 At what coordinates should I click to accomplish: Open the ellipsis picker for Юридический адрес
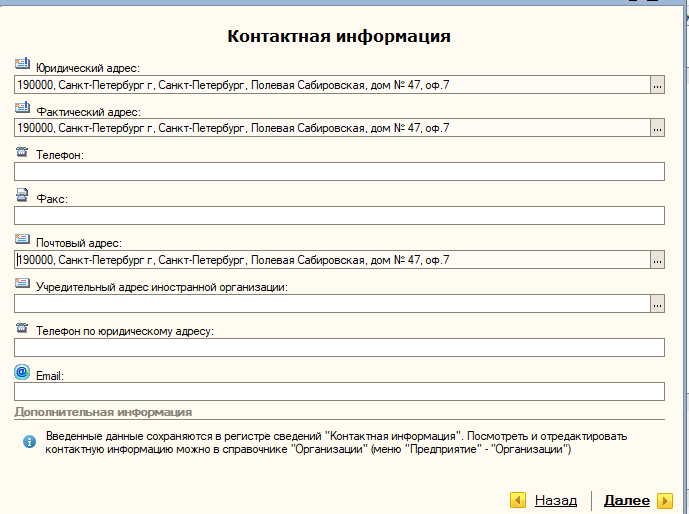(x=657, y=85)
